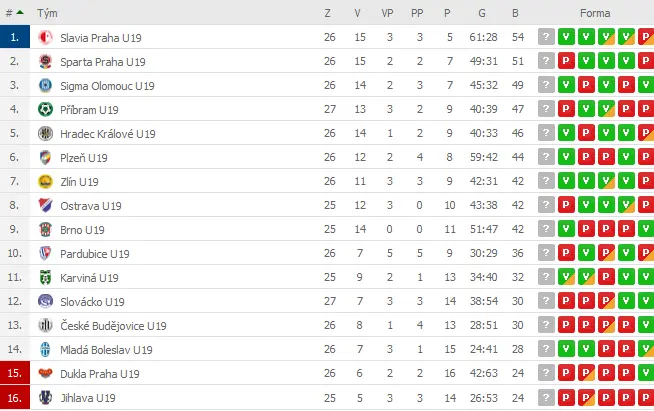
Task: Open Sigma Olomouc U19 team page
Action: [x=107, y=86]
